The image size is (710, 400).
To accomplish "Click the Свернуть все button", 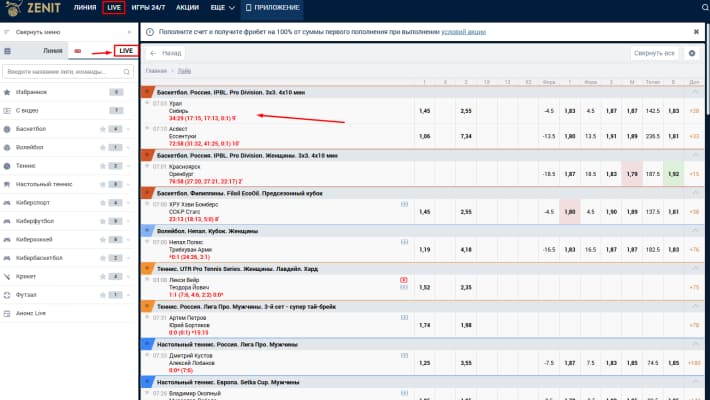I will pyautogui.click(x=654, y=53).
